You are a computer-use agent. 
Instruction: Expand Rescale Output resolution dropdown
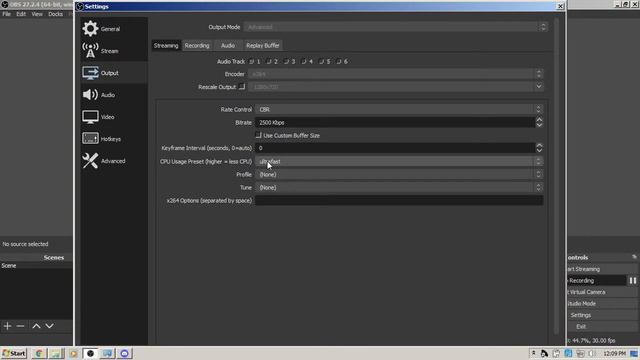(x=539, y=87)
